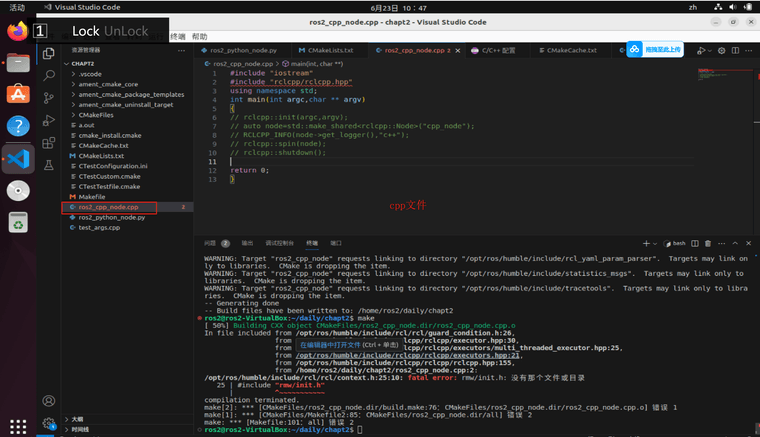760x437 pixels.
Task: Expand the .vscode folder
Action: 90,74
